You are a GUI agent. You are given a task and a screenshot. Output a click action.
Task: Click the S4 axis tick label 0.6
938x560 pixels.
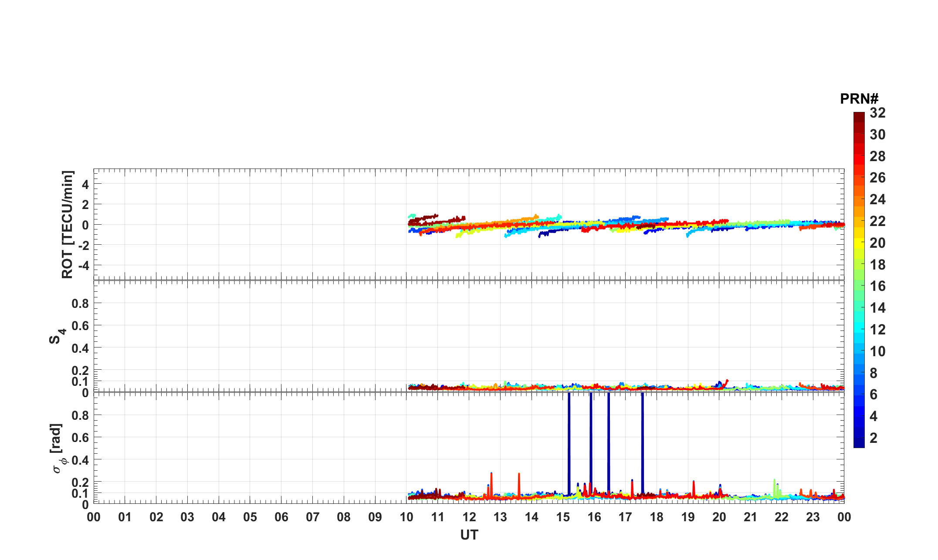pyautogui.click(x=80, y=326)
